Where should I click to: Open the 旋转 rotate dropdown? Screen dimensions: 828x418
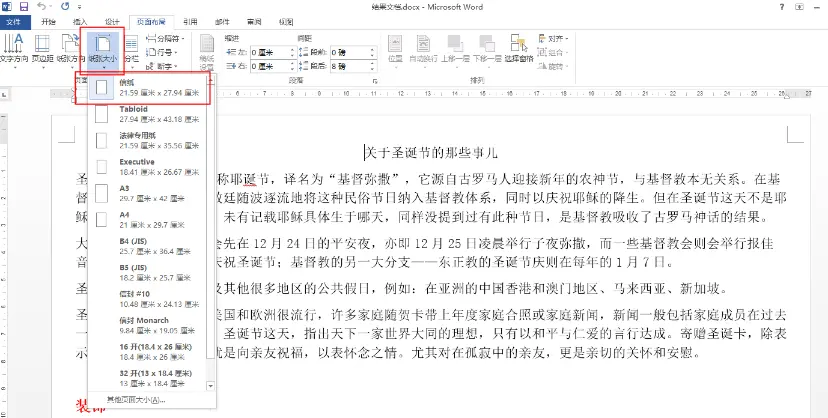click(552, 66)
